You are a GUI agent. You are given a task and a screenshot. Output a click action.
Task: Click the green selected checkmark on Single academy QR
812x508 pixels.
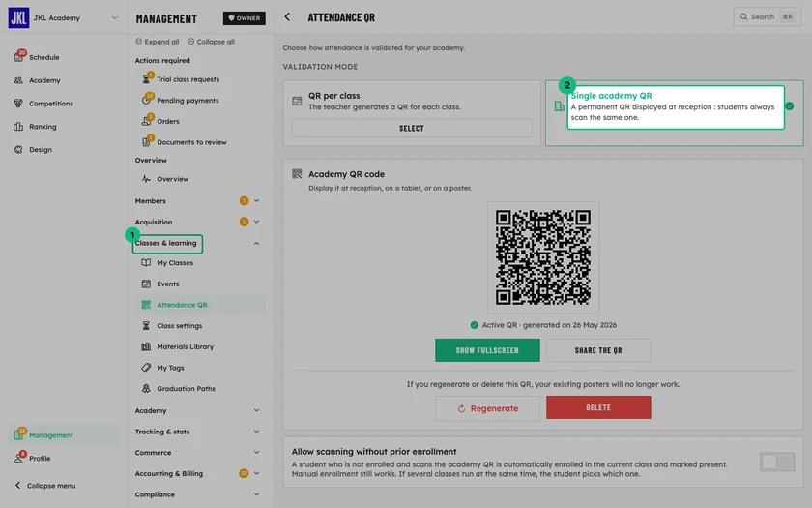click(789, 106)
